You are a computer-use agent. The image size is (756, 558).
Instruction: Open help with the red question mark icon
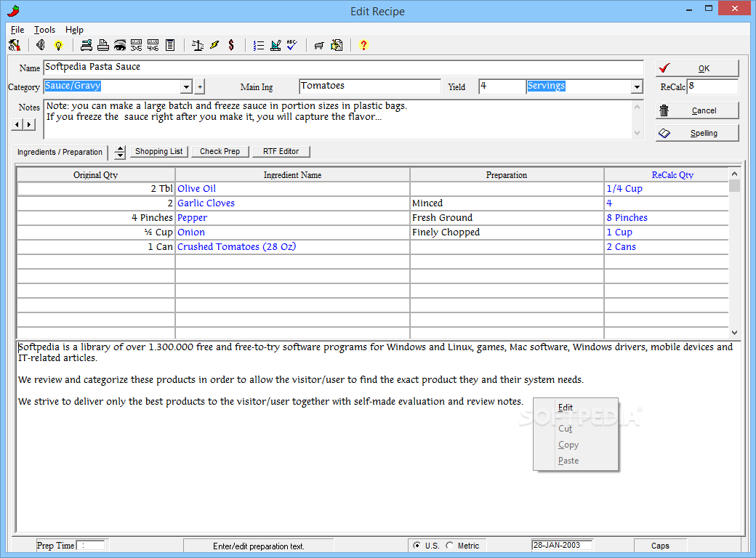click(x=363, y=45)
